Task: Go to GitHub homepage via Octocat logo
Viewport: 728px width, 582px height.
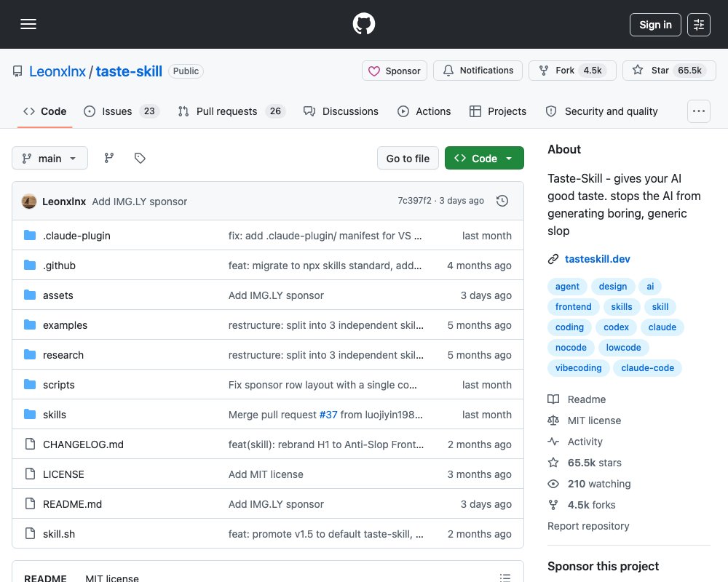Action: click(x=364, y=24)
